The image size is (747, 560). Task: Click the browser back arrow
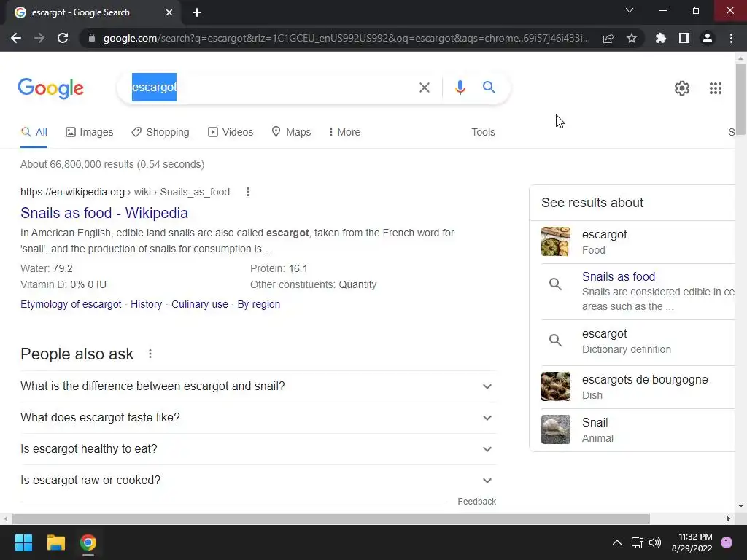click(x=16, y=38)
